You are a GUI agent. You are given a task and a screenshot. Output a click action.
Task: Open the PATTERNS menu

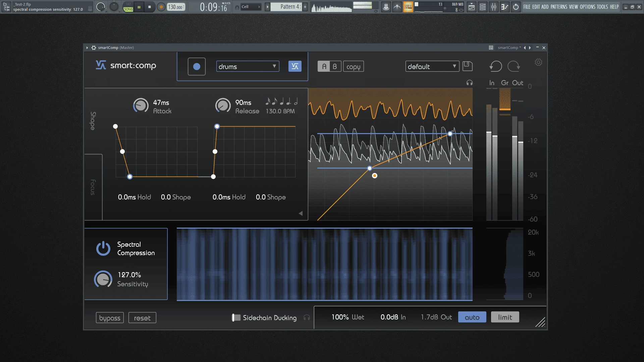pos(559,7)
